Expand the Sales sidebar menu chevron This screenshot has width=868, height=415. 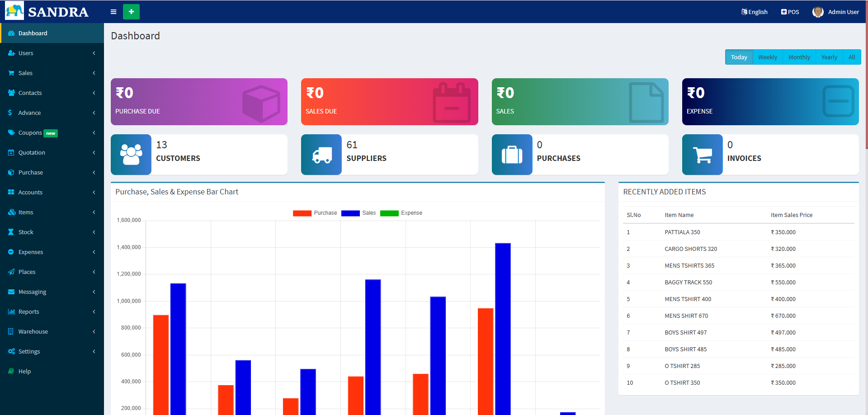(94, 73)
